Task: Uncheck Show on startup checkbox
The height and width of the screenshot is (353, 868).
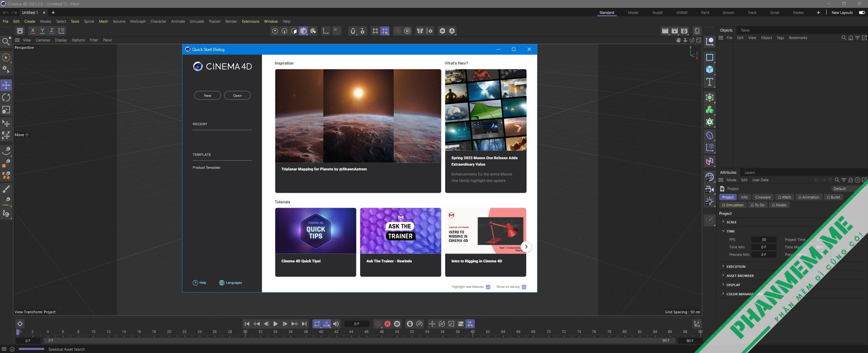Action: tap(524, 287)
